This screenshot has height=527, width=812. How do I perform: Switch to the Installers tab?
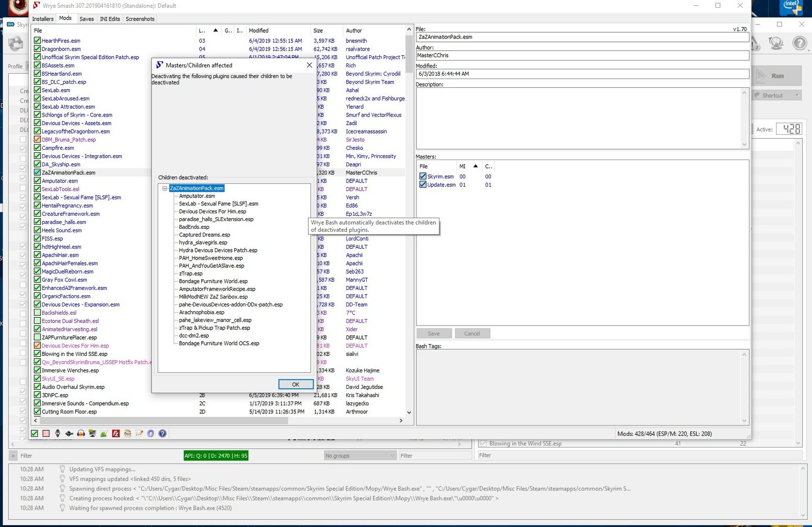coord(43,19)
